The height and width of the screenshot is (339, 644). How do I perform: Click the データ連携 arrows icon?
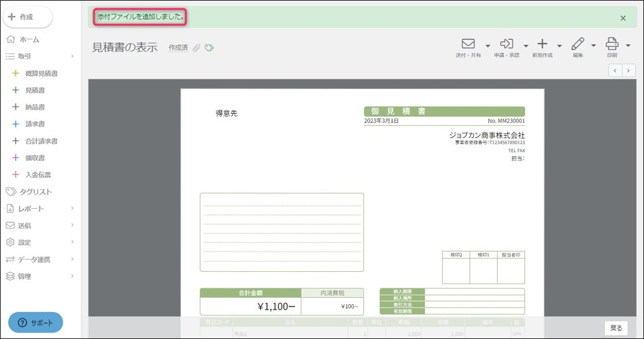(10, 259)
